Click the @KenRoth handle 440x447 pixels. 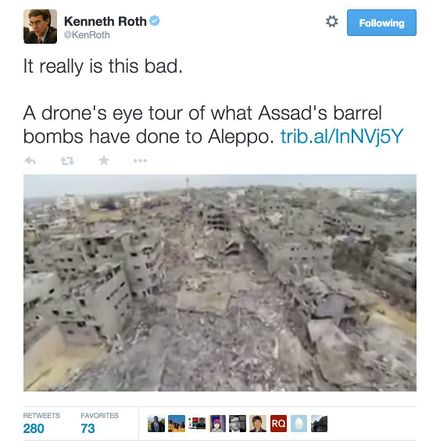(87, 35)
